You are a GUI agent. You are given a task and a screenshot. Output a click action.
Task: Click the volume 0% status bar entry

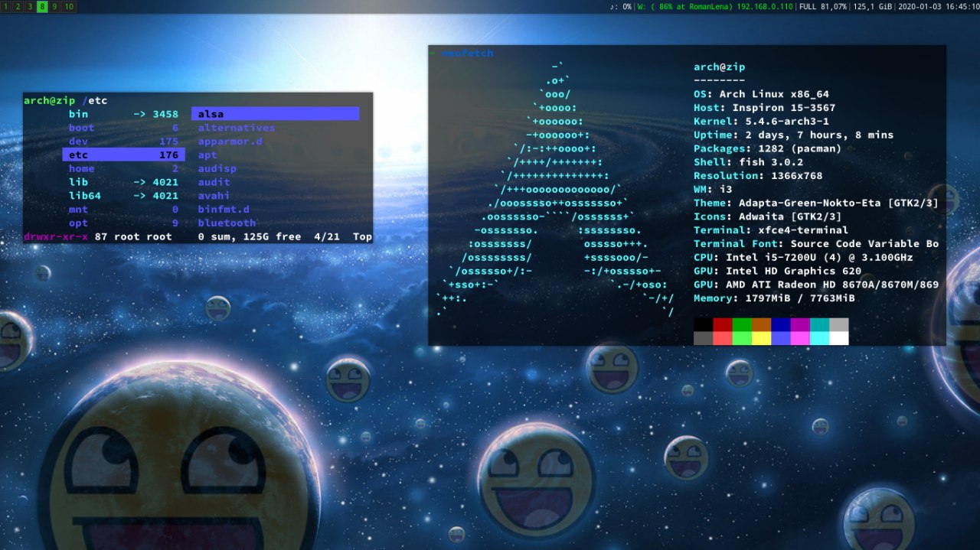(x=621, y=6)
